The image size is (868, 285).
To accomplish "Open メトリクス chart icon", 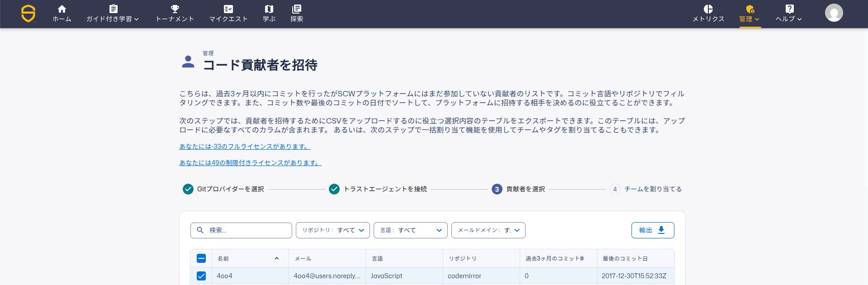I will point(708,9).
